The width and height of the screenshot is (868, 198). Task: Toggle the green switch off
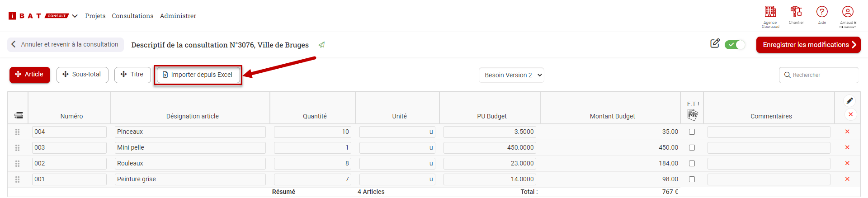[735, 45]
